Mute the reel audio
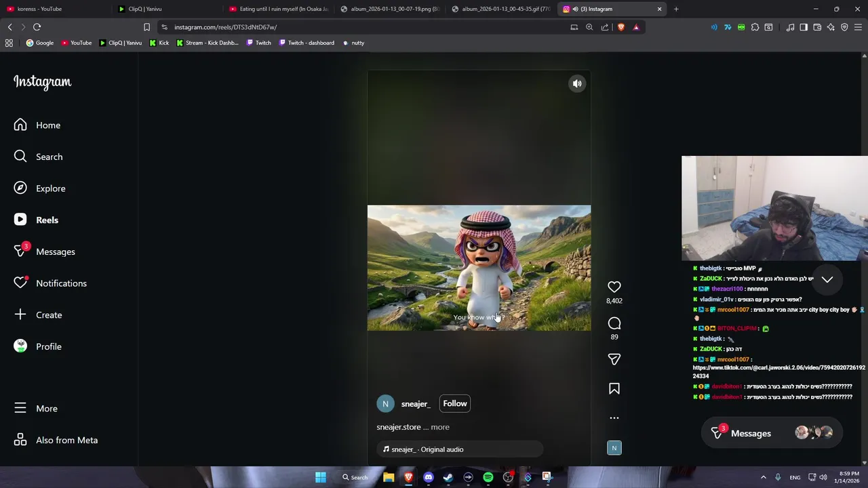The image size is (868, 488). click(x=577, y=83)
